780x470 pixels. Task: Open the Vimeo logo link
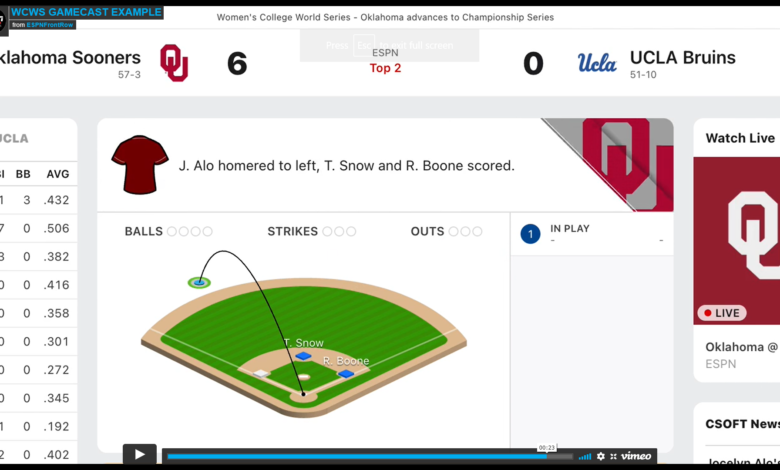[x=636, y=456]
